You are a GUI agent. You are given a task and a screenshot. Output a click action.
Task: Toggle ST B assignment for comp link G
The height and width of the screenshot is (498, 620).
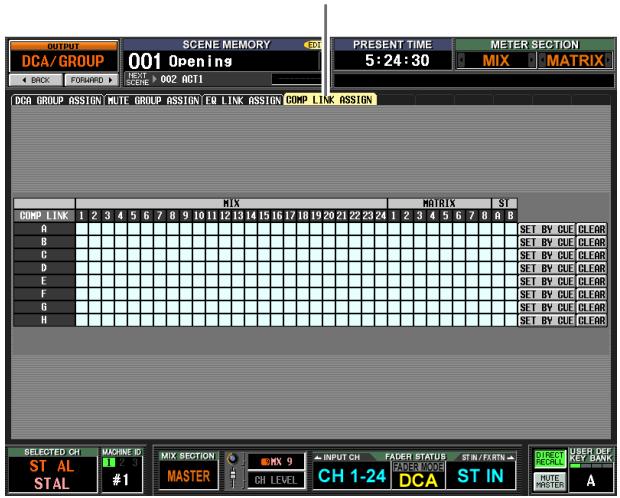(511, 307)
